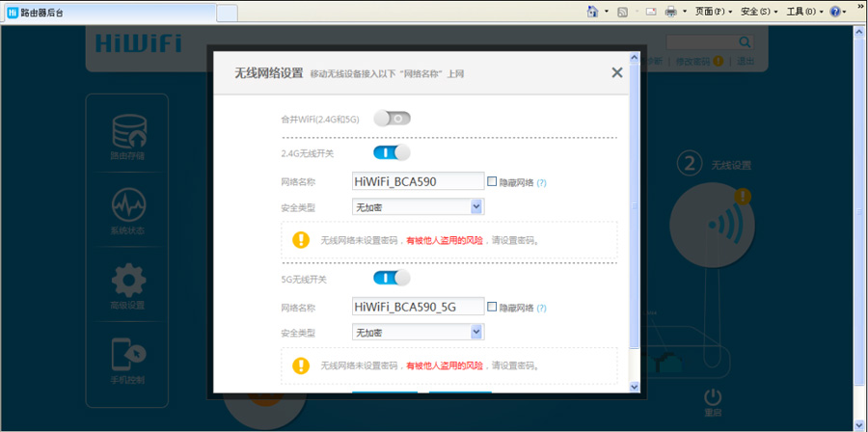
Task: Open 系统状态 system status icon
Action: click(x=128, y=212)
